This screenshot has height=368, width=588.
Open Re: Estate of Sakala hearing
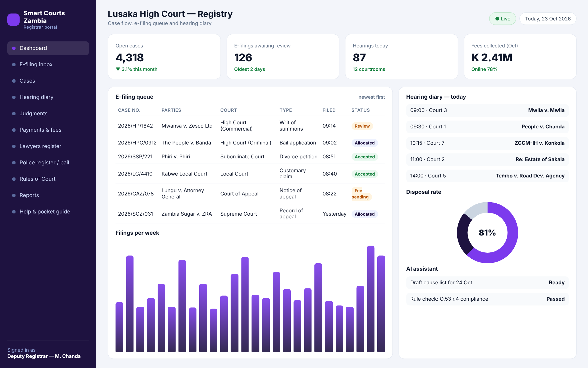tap(487, 159)
